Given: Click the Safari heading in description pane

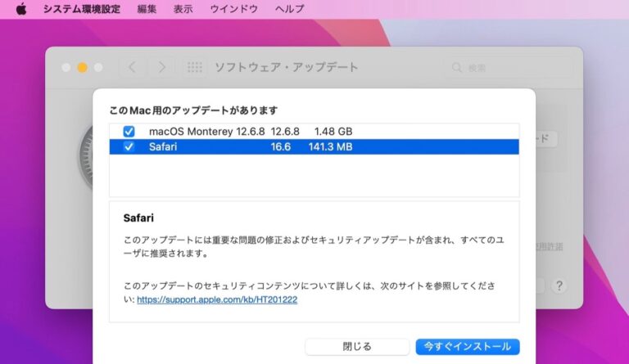Looking at the screenshot, I should tap(138, 218).
